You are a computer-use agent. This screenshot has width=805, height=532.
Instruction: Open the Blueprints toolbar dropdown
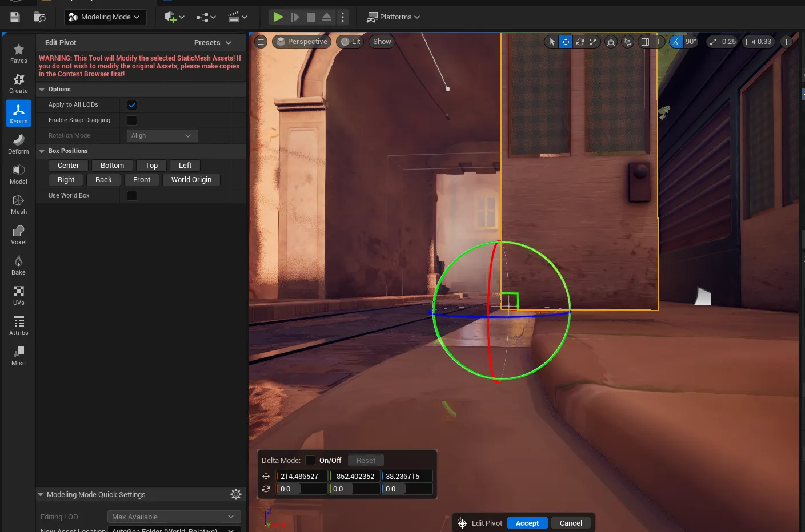click(x=206, y=17)
